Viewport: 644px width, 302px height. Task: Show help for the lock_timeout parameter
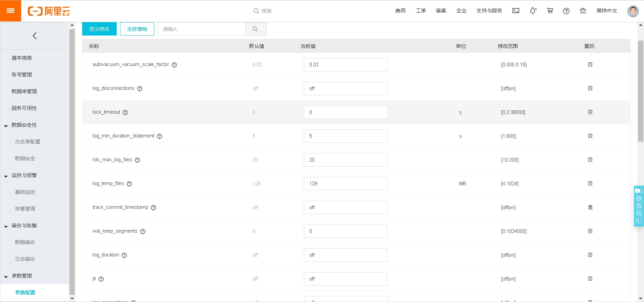[125, 113]
